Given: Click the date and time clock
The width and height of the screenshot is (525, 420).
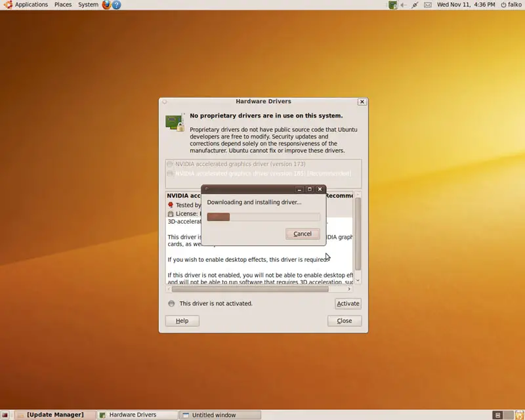Looking at the screenshot, I should point(466,5).
